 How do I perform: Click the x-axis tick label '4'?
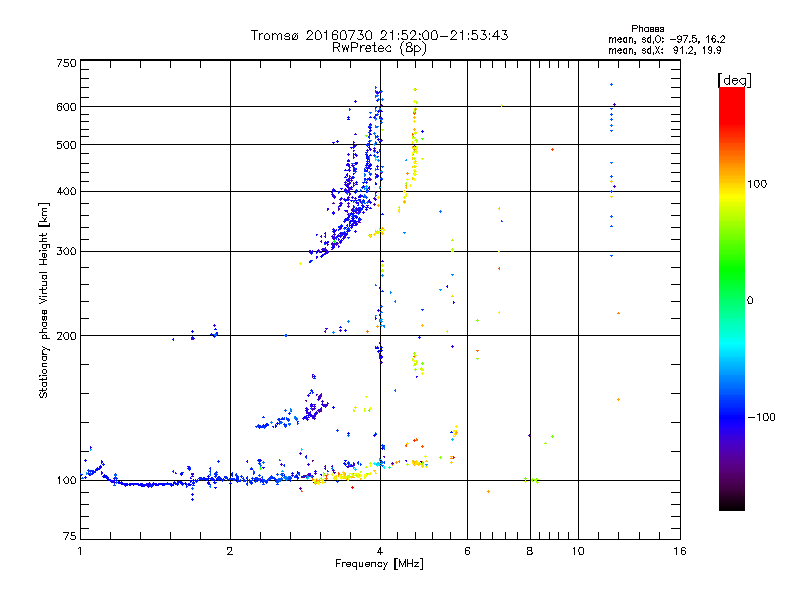click(x=380, y=551)
